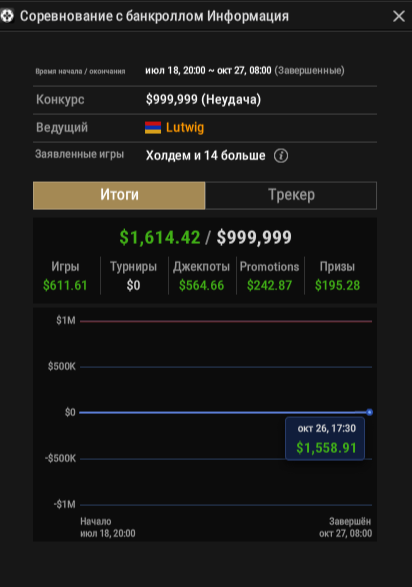Click the total $1,614.42 amount
Screen dimensions: 412x587
160,237
